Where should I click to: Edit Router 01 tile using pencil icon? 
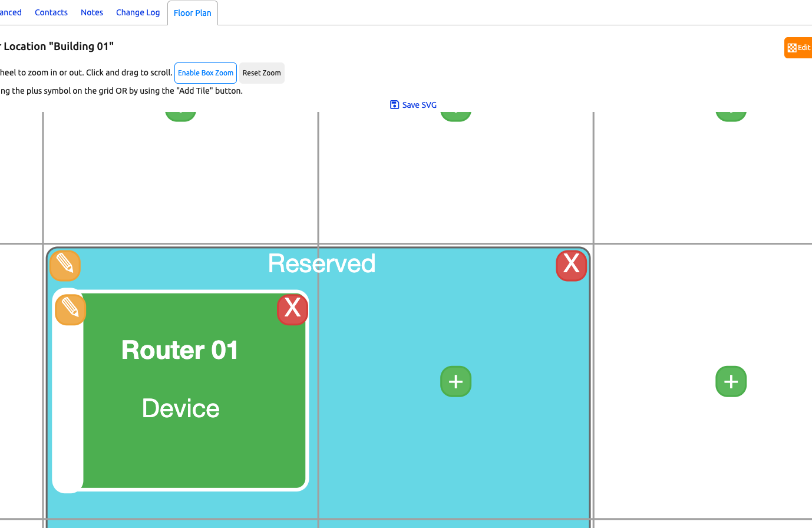pos(70,309)
